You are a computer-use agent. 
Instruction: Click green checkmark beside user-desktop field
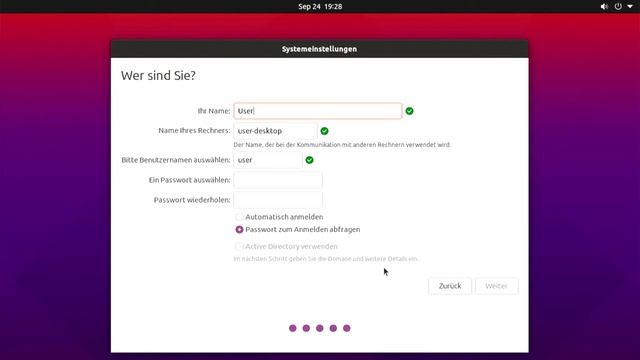(x=324, y=131)
